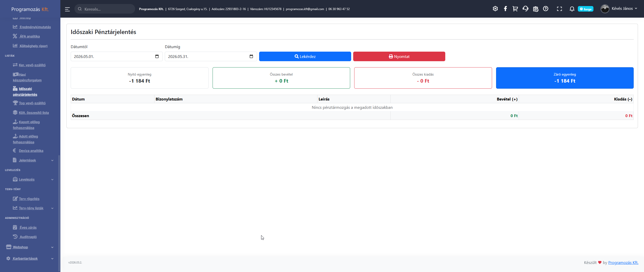This screenshot has width=644, height=272.
Task: Expand the Karbantartások submenu
Action: (x=30, y=258)
